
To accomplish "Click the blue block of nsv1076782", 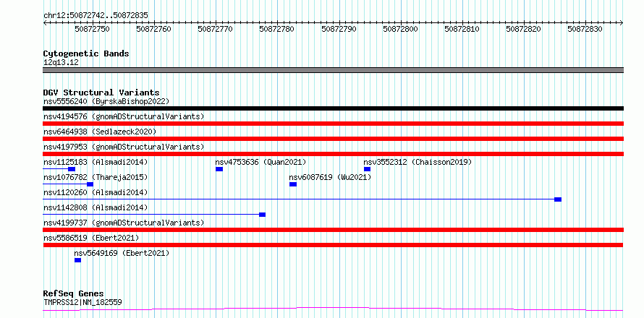I will pos(90,184).
